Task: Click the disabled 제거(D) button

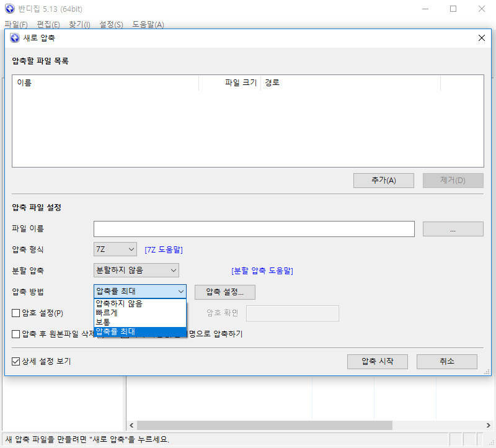Action: 453,181
